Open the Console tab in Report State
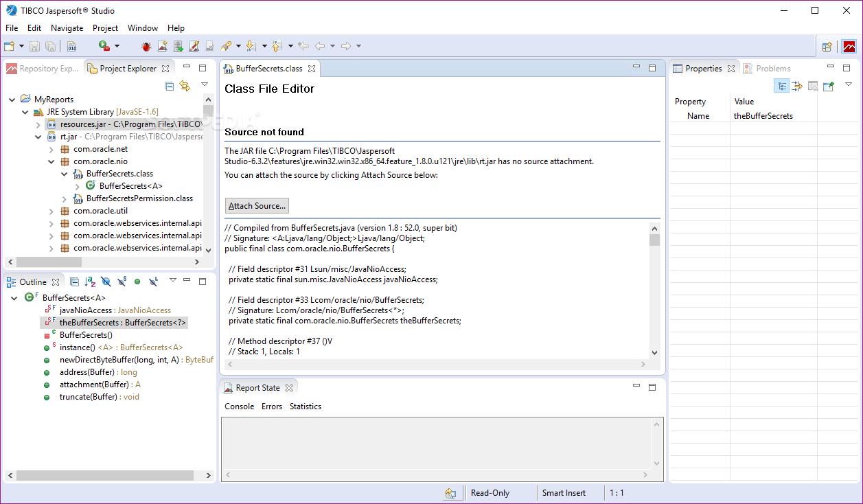Viewport: 863px width, 504px height. point(240,406)
